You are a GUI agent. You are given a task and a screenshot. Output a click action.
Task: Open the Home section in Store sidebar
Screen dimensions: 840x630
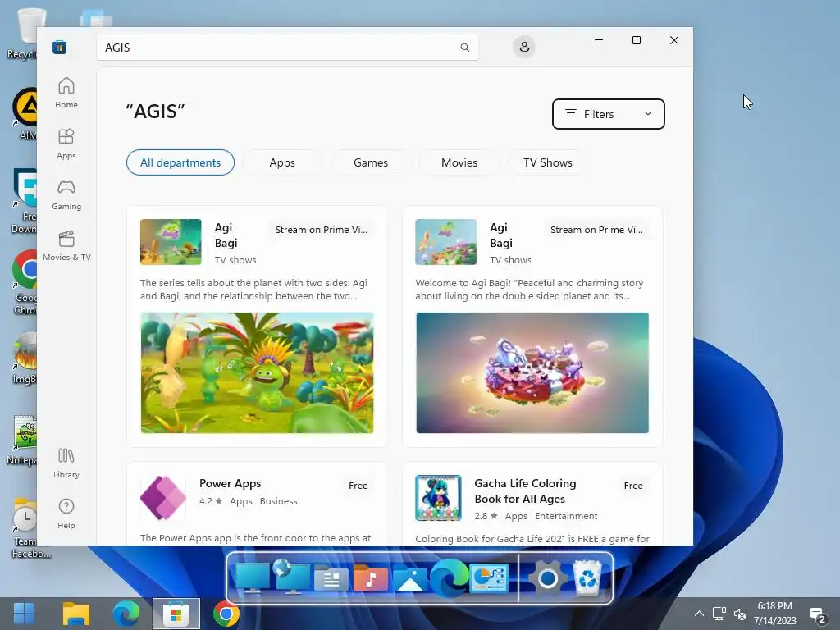coord(66,93)
